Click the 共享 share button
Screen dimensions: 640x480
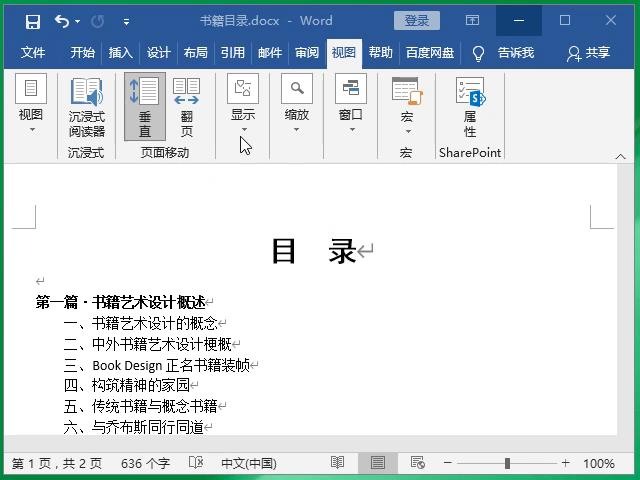click(x=589, y=53)
